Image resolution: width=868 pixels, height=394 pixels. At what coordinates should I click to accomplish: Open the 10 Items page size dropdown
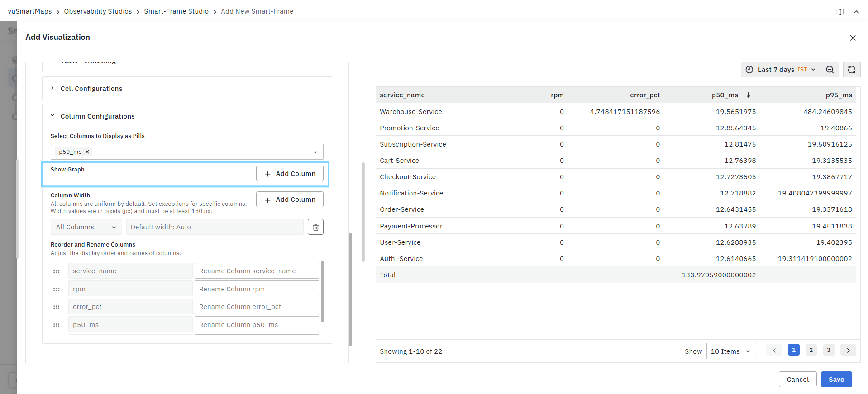click(731, 351)
